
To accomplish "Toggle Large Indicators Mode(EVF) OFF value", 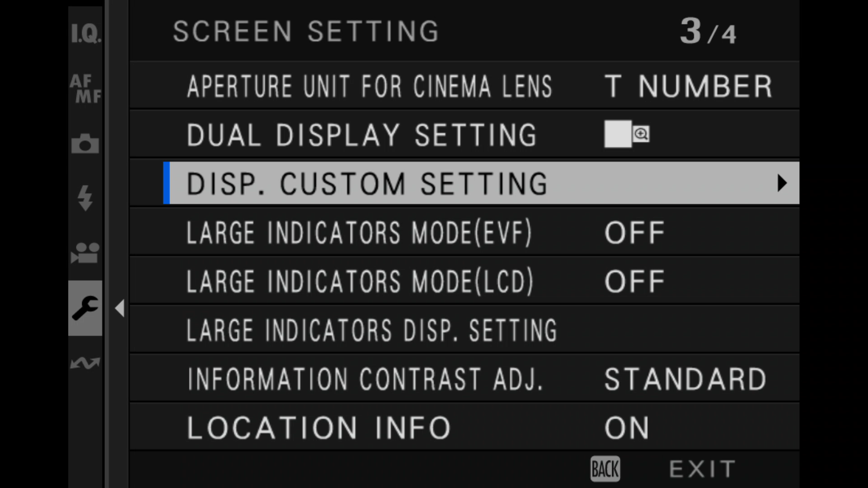I will [635, 233].
